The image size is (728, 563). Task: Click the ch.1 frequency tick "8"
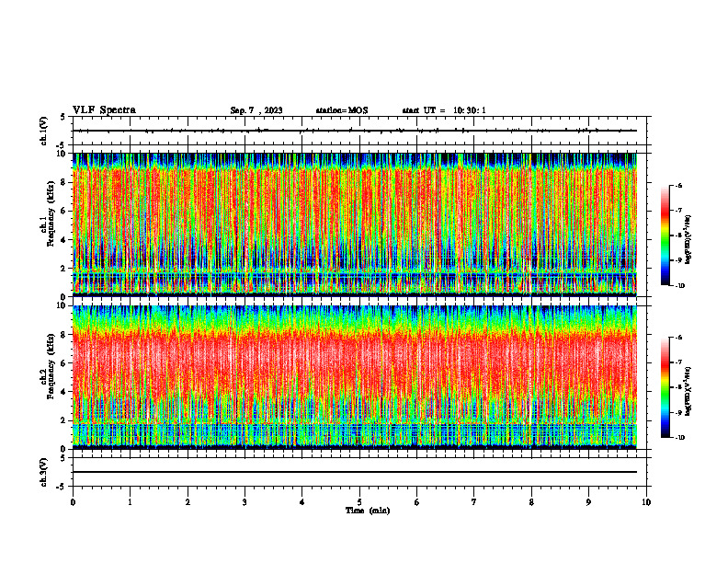point(64,182)
